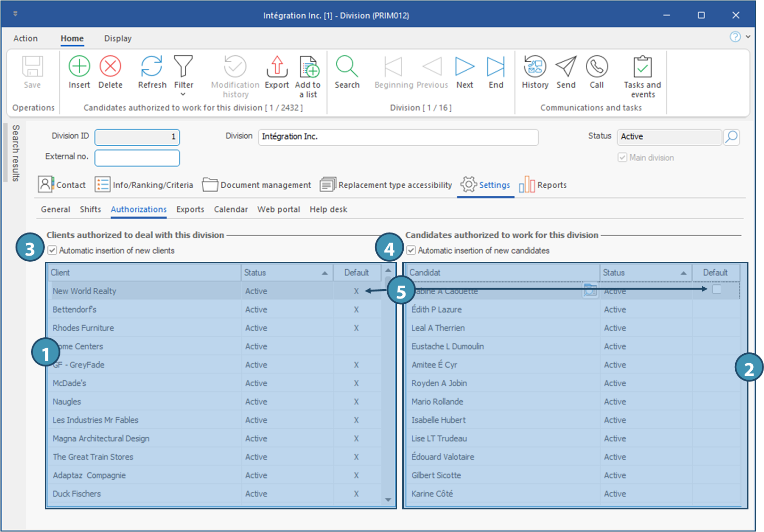Click the Call phone icon
764x532 pixels.
point(597,66)
